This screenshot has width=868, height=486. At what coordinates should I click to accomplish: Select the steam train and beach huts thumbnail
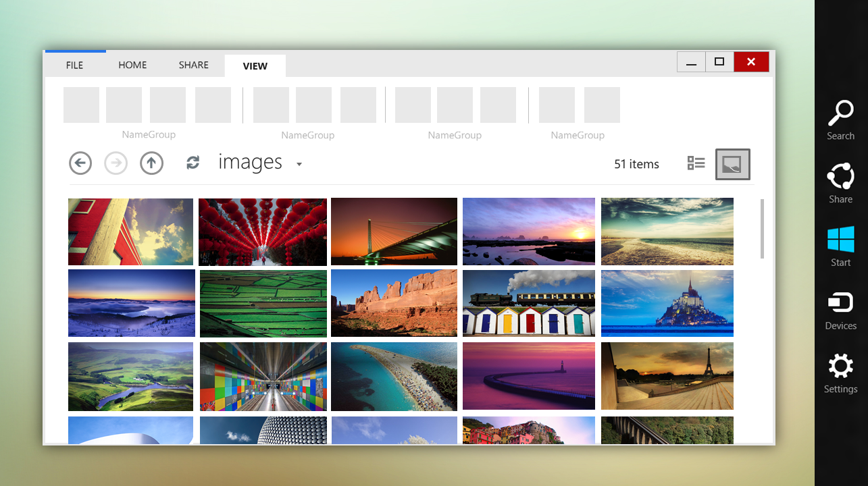tap(529, 303)
